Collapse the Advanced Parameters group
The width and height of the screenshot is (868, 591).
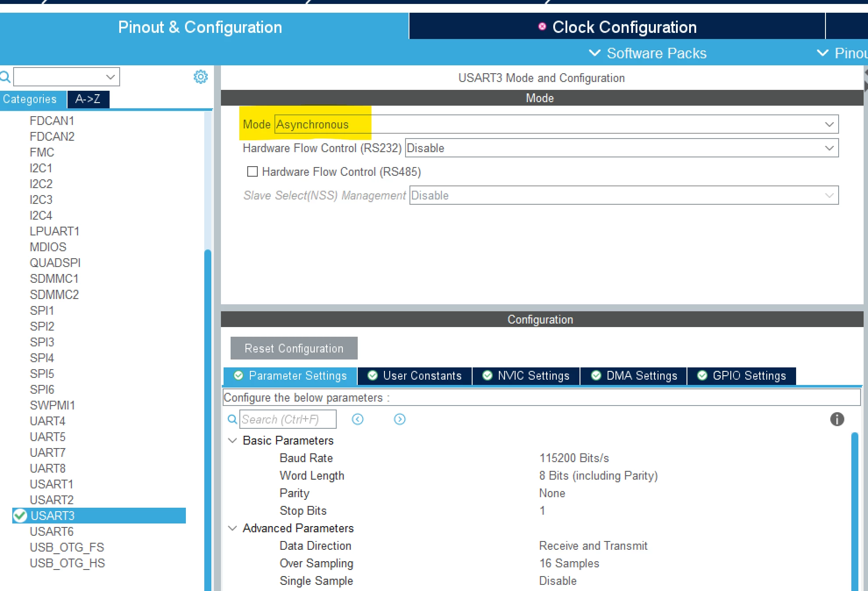coord(232,528)
